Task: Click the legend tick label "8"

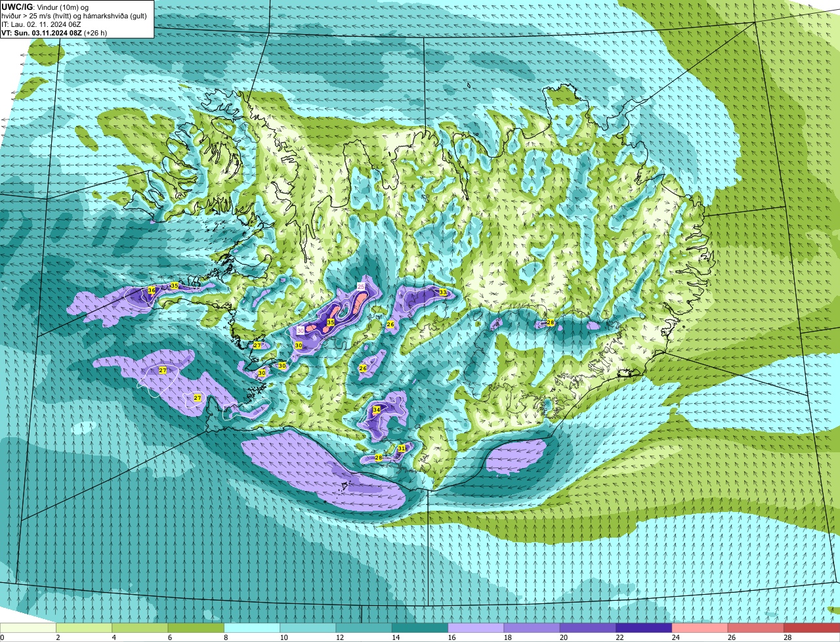Action: click(x=226, y=637)
